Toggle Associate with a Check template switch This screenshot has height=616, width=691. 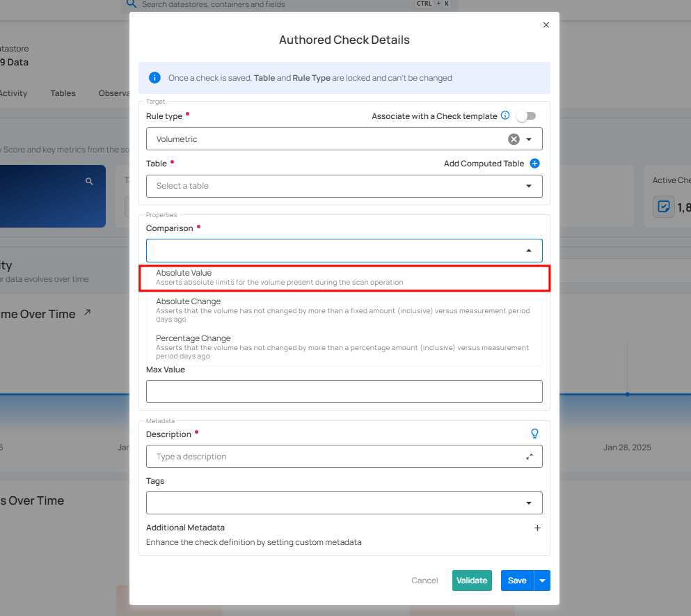(x=526, y=116)
